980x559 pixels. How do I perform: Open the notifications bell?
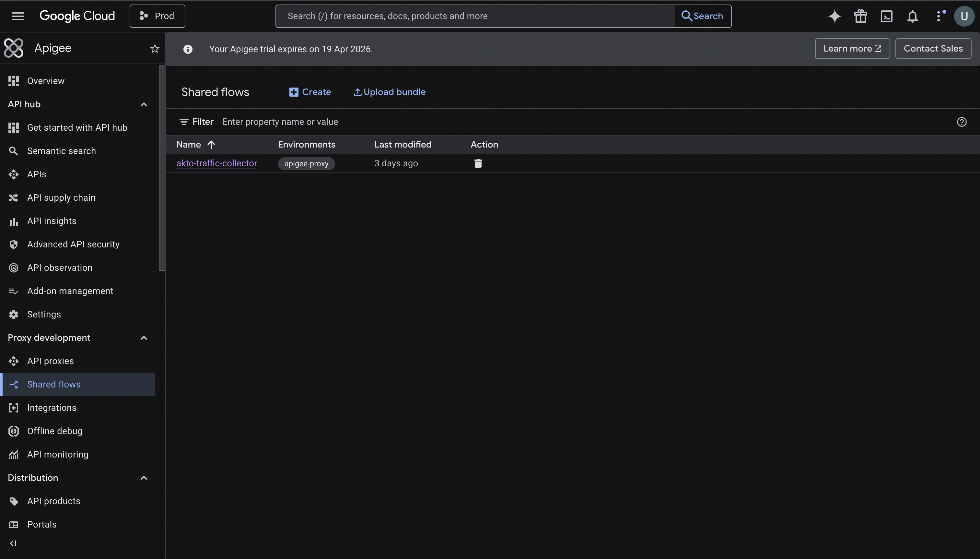coord(913,16)
